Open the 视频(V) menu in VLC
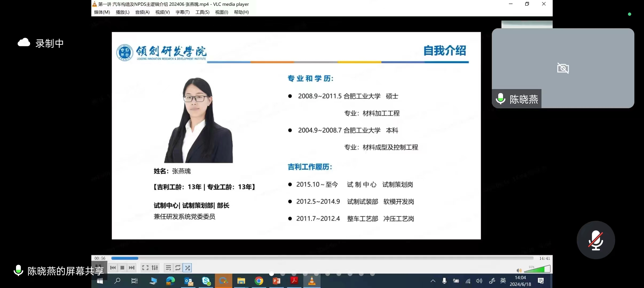This screenshot has width=644, height=288. click(163, 12)
